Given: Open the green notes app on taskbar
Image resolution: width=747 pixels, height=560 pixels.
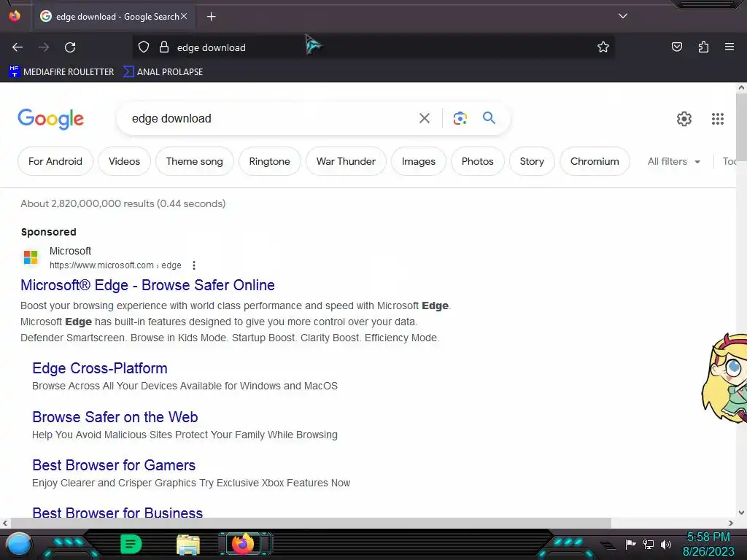Looking at the screenshot, I should 131,544.
